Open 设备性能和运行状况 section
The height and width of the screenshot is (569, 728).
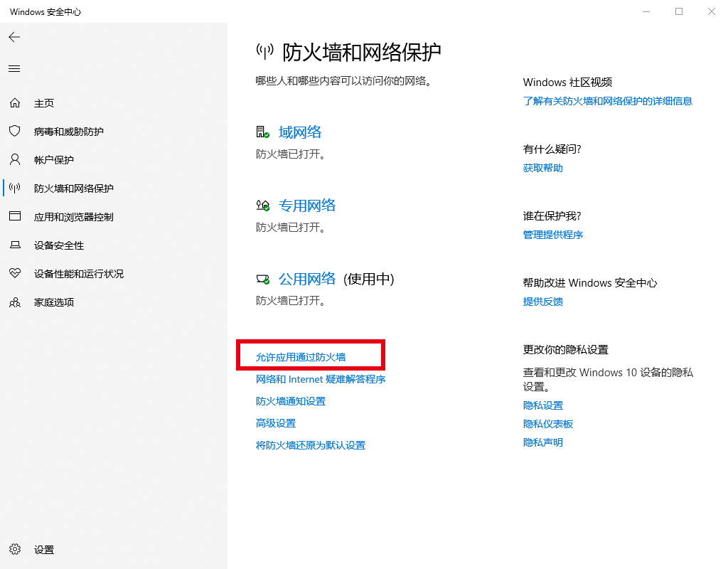(x=79, y=274)
